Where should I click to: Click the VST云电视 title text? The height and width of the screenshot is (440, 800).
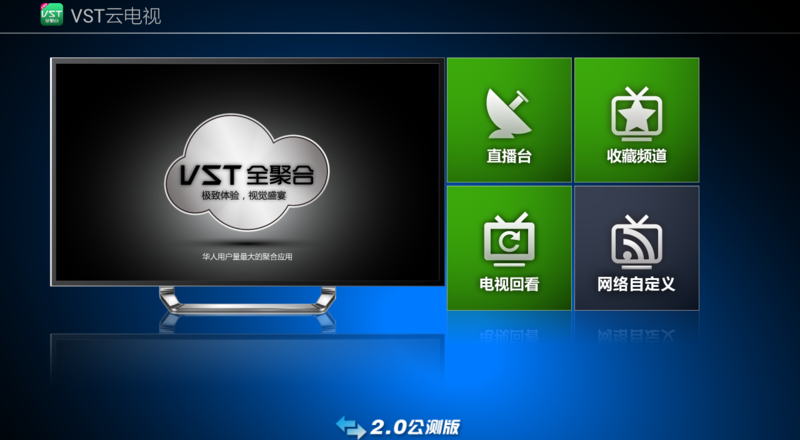[116, 16]
